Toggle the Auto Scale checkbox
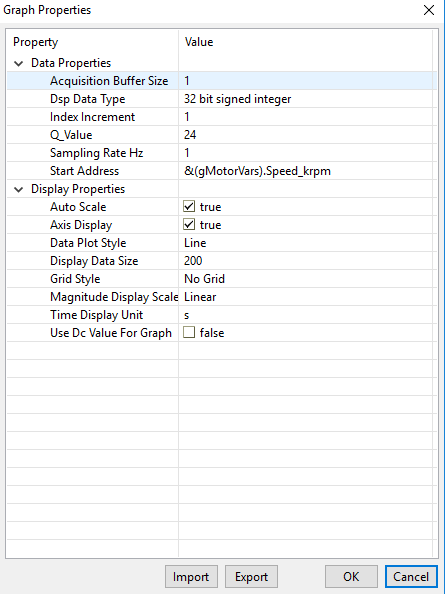The width and height of the screenshot is (445, 594). point(189,206)
